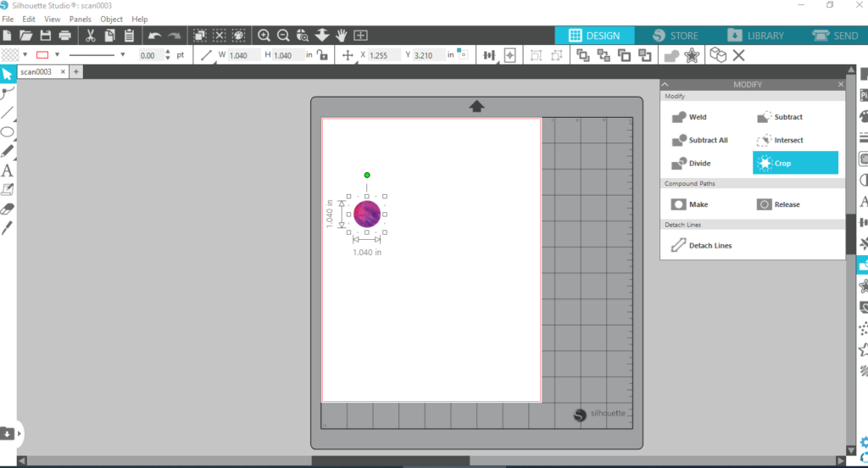Viewport: 868px width, 468px height.
Task: Click the Undo arrow icon
Action: 153,36
